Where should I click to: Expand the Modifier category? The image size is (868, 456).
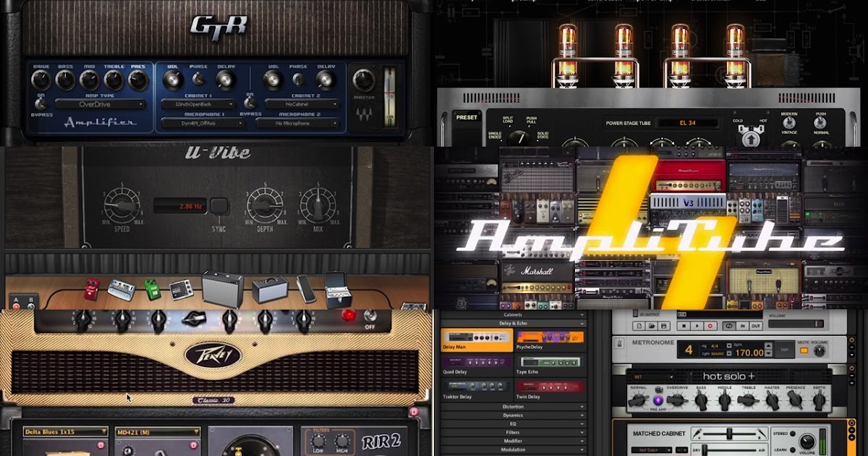[x=514, y=441]
